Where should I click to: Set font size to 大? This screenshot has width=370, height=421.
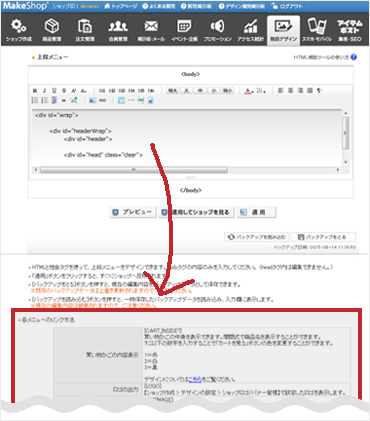pyautogui.click(x=187, y=91)
